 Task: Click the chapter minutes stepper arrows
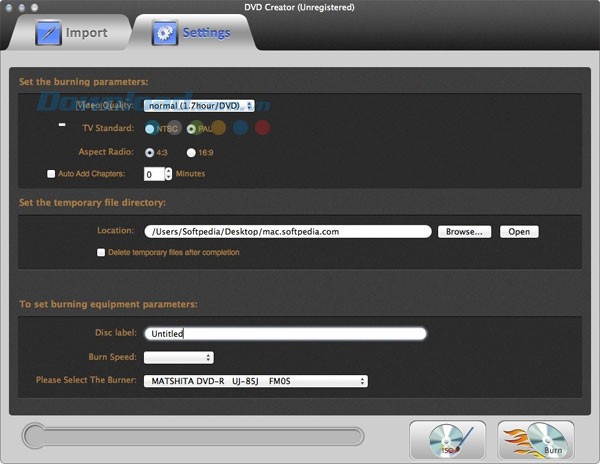[x=168, y=174]
